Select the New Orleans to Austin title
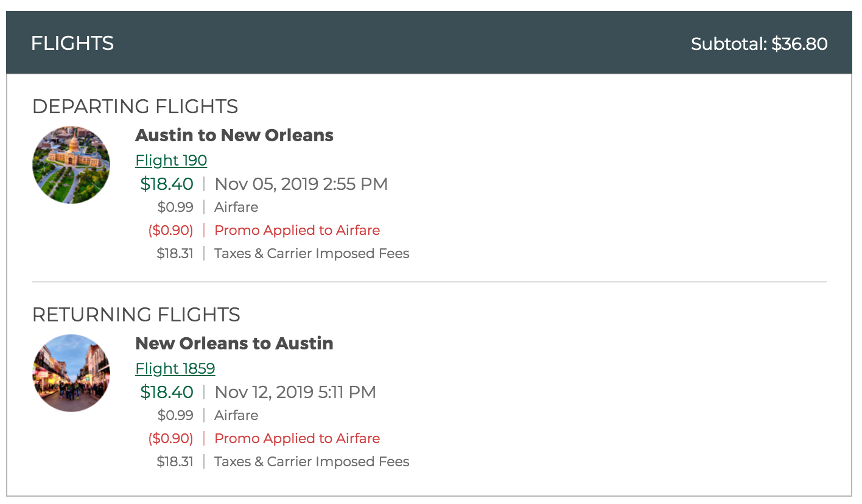This screenshot has height=504, width=862. (234, 343)
